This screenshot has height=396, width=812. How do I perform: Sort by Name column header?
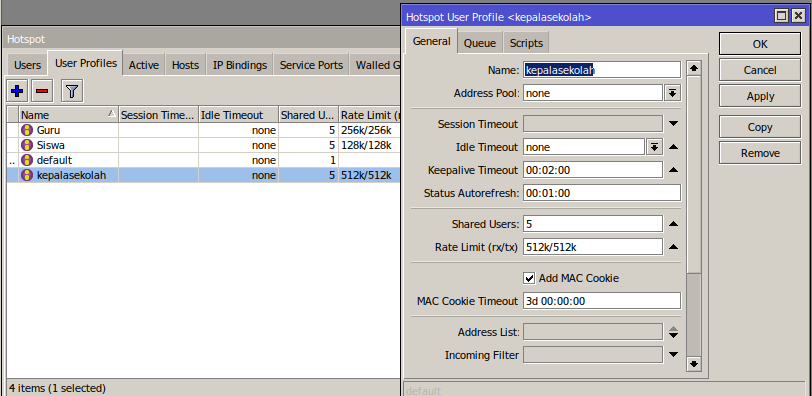(68, 115)
